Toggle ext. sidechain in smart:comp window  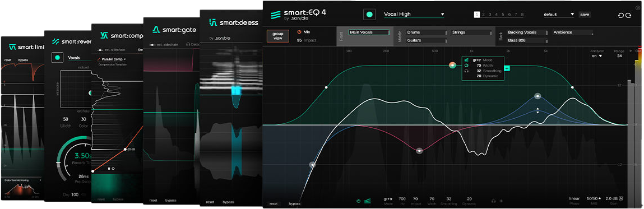tap(111, 49)
